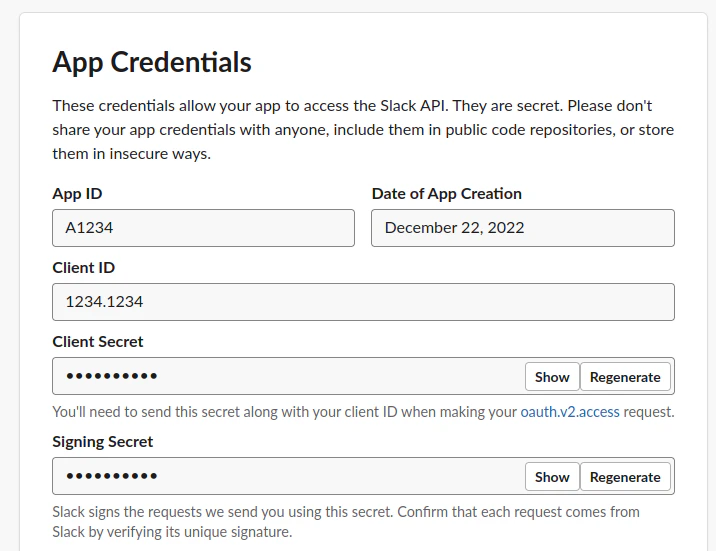Click the App Credentials heading
Image resolution: width=716 pixels, height=551 pixels.
152,63
